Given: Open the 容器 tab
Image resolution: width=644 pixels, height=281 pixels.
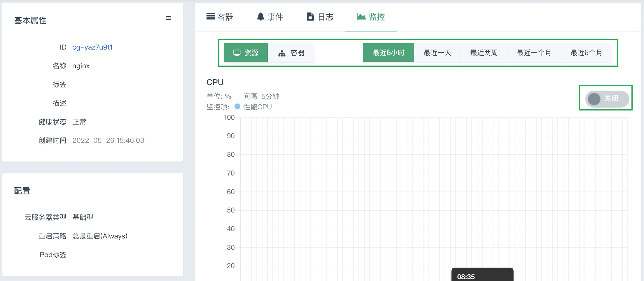Looking at the screenshot, I should click(220, 17).
